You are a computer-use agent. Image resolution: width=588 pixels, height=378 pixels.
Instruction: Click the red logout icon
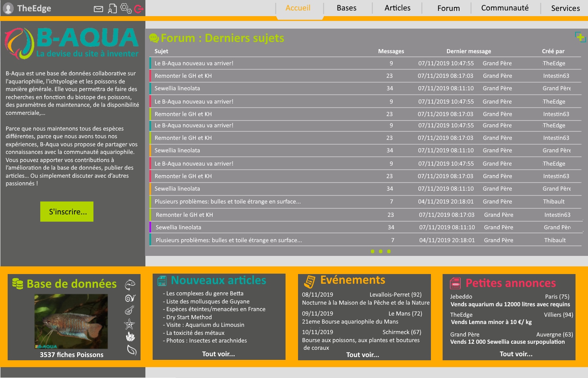click(139, 9)
